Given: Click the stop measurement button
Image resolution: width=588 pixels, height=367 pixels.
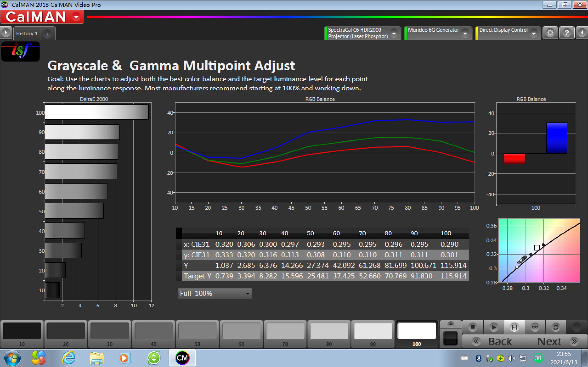Looking at the screenshot, I should pyautogui.click(x=472, y=327).
